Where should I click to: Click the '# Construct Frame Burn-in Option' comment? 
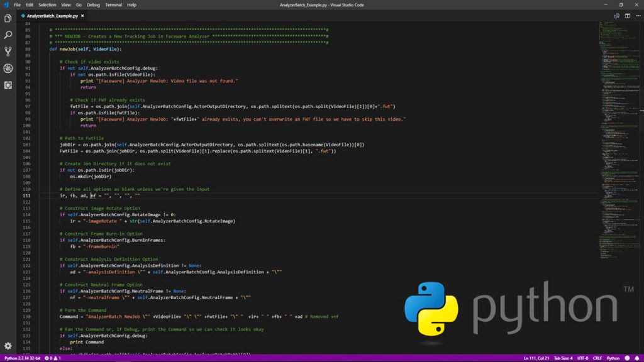pyautogui.click(x=101, y=234)
